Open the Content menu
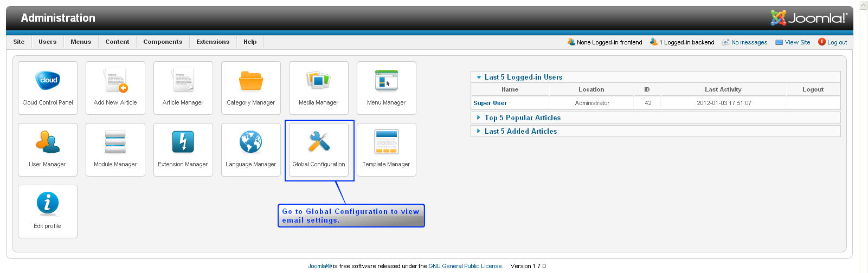Screen dimensions: 868x273 tap(117, 42)
